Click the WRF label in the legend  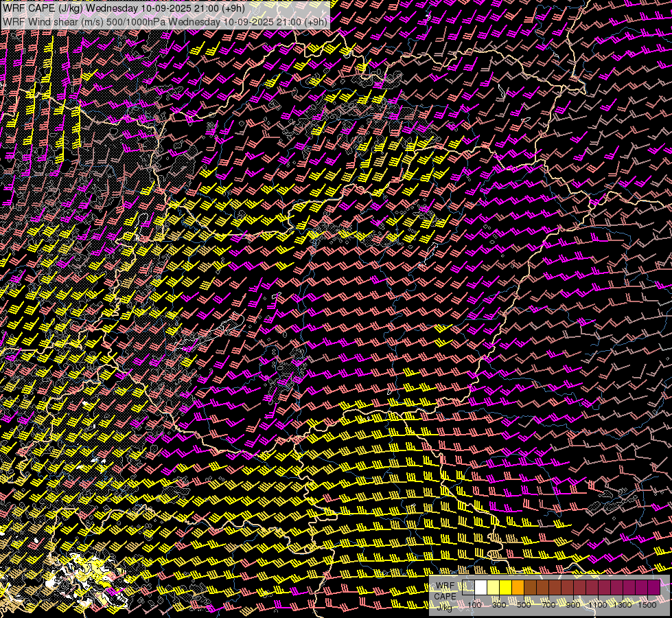click(x=445, y=587)
